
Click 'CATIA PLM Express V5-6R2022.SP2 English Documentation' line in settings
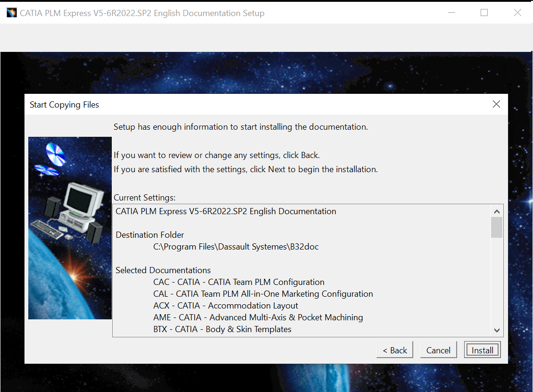point(226,211)
